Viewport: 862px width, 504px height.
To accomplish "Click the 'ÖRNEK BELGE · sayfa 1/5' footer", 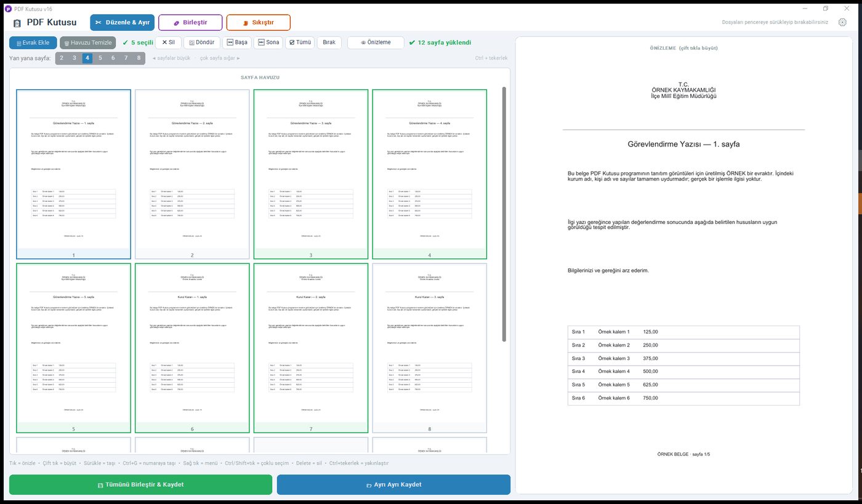I will [x=683, y=454].
